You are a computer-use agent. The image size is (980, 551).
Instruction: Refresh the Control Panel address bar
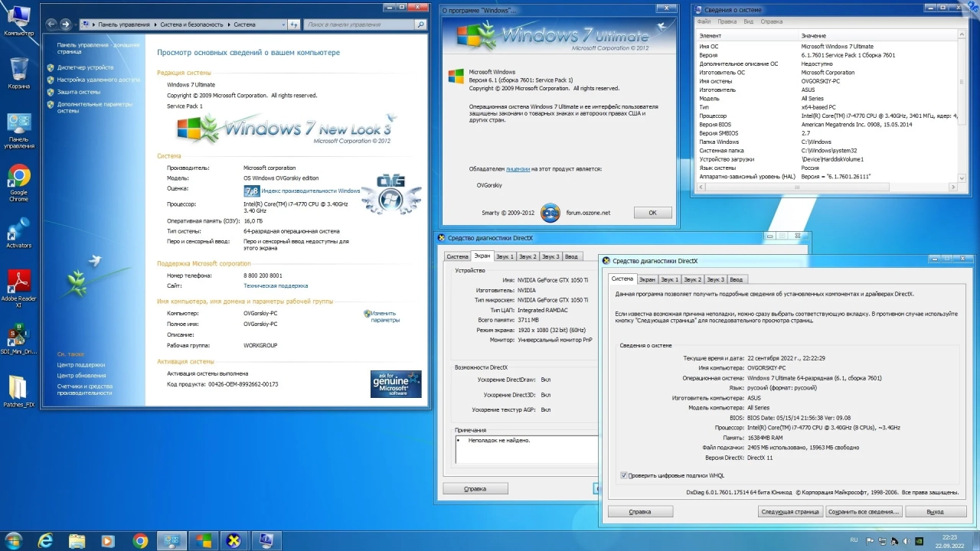coord(293,24)
